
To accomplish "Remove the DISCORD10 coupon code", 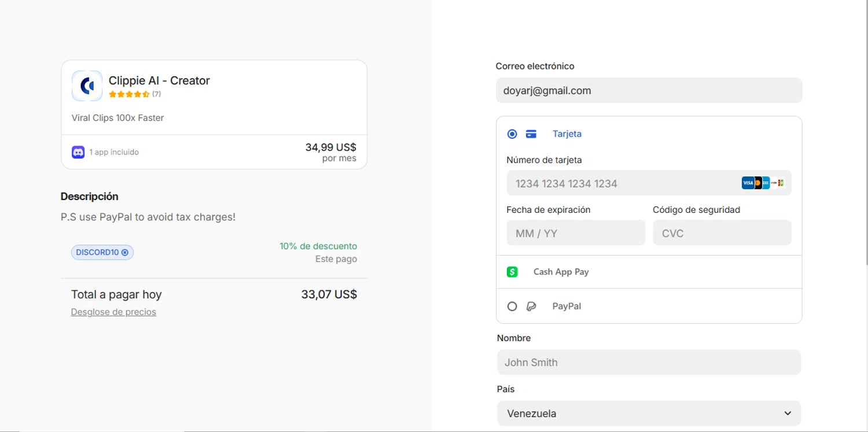I will (125, 252).
